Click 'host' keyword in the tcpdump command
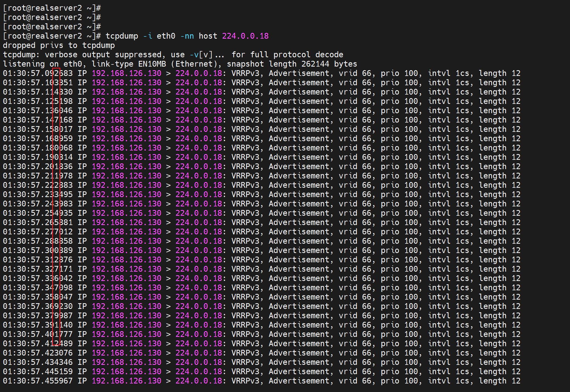Viewport: 570px width, 392px height. pos(208,36)
